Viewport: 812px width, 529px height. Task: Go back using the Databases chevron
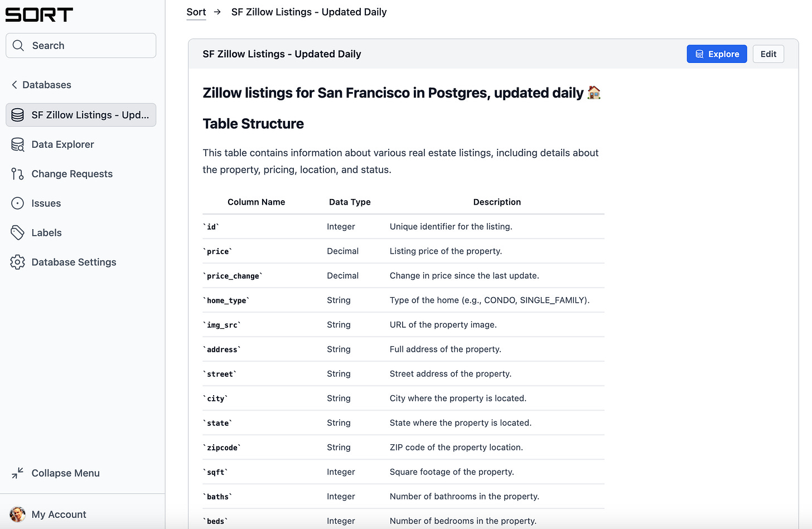(14, 85)
